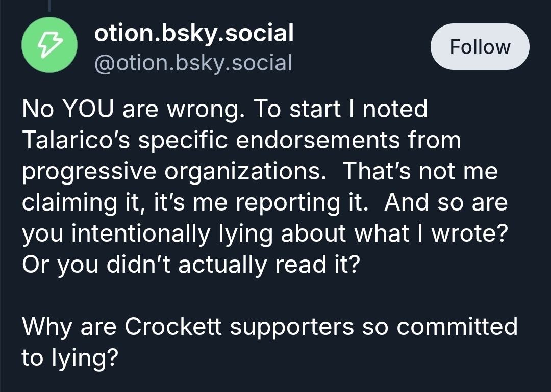Open the green lightning bolt avatar
The height and width of the screenshot is (392, 551).
point(49,45)
